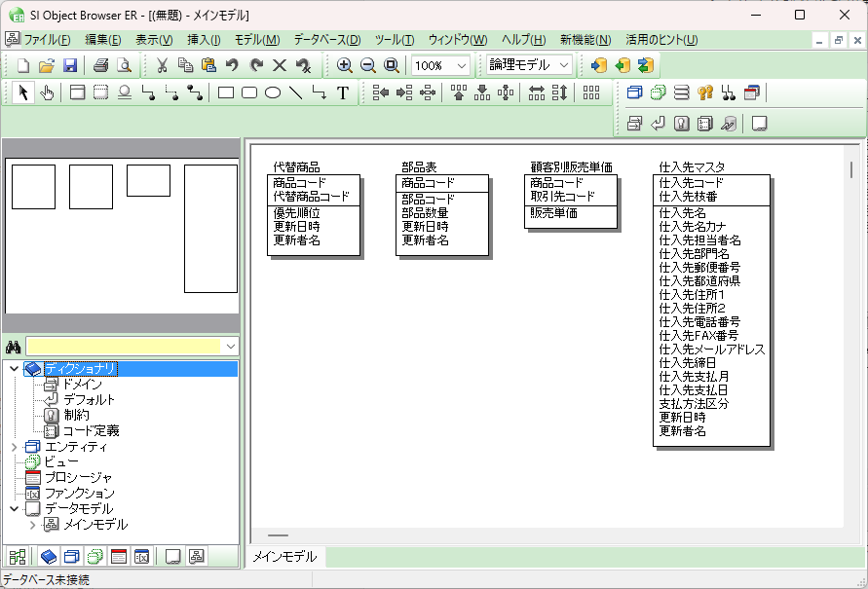The width and height of the screenshot is (868, 589).
Task: Choose the dashed relationship line tool
Action: [171, 92]
